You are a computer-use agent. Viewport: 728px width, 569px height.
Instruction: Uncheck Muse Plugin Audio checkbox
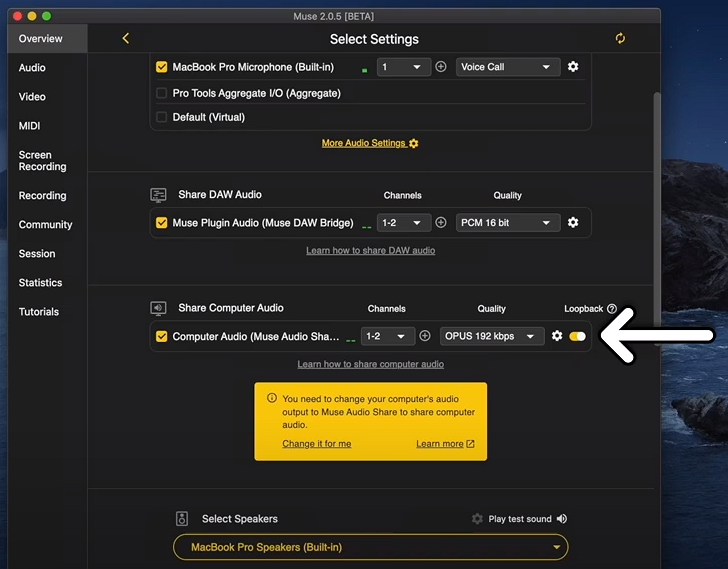(x=162, y=223)
